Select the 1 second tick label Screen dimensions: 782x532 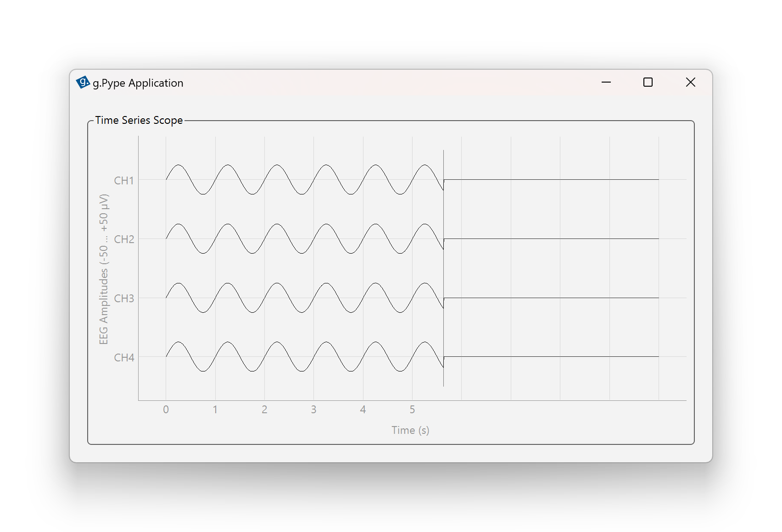pyautogui.click(x=215, y=410)
